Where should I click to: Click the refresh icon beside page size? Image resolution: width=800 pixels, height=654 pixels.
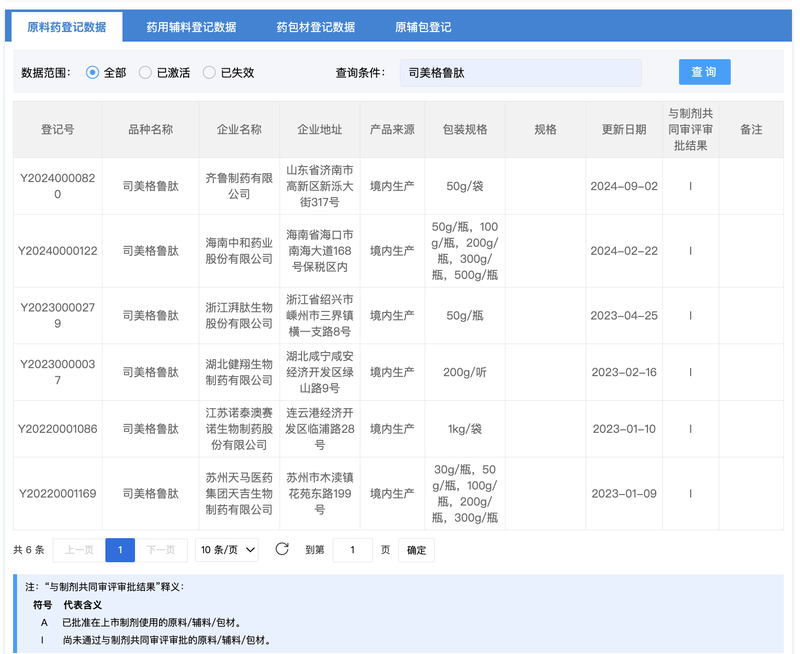click(x=282, y=549)
